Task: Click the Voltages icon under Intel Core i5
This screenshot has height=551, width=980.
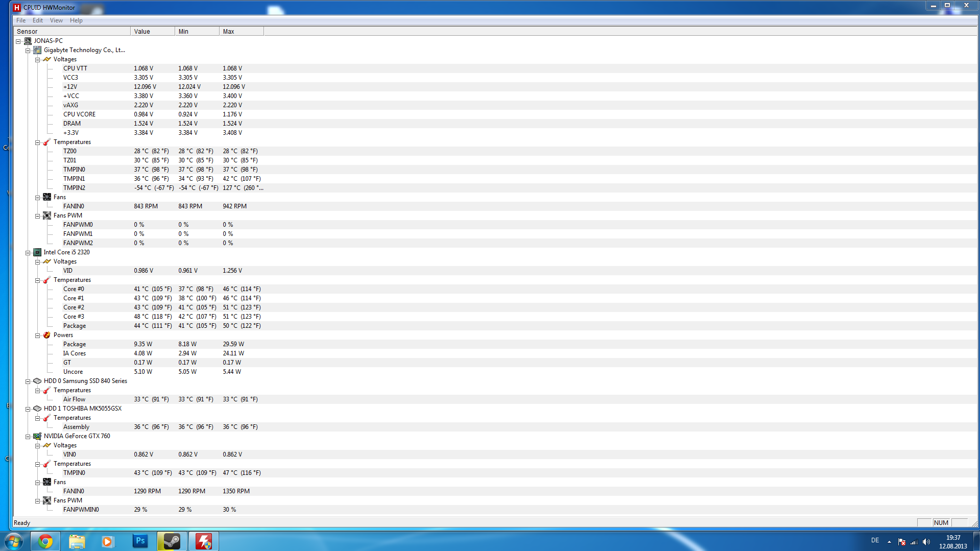Action: 47,261
